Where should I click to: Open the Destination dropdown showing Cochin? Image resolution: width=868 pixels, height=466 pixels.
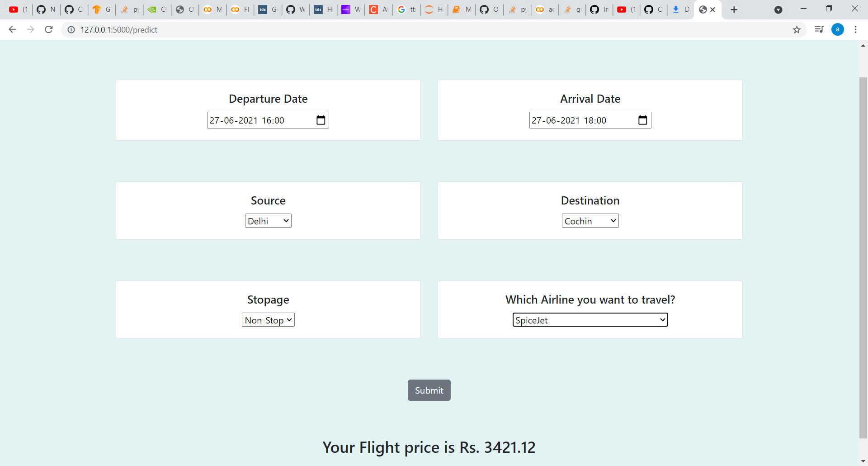point(590,220)
